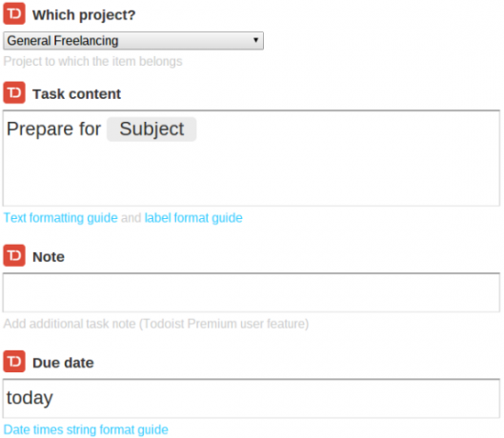The width and height of the screenshot is (504, 438).
Task: Open the General Freelancing project dropdown
Action: (133, 41)
